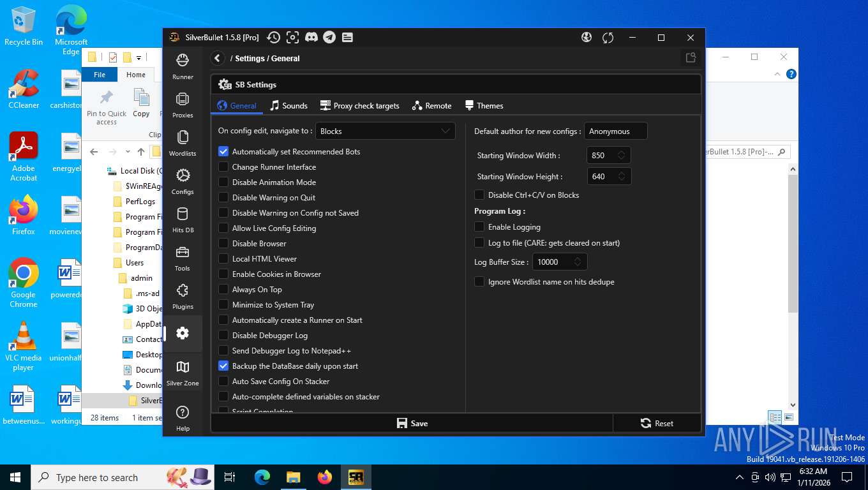Open the Recycle Bin desktop icon
The height and width of the screenshot is (490, 868).
click(x=24, y=26)
